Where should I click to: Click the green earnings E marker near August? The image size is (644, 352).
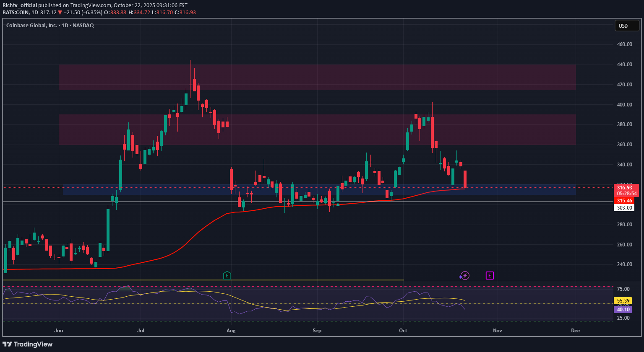tap(227, 275)
